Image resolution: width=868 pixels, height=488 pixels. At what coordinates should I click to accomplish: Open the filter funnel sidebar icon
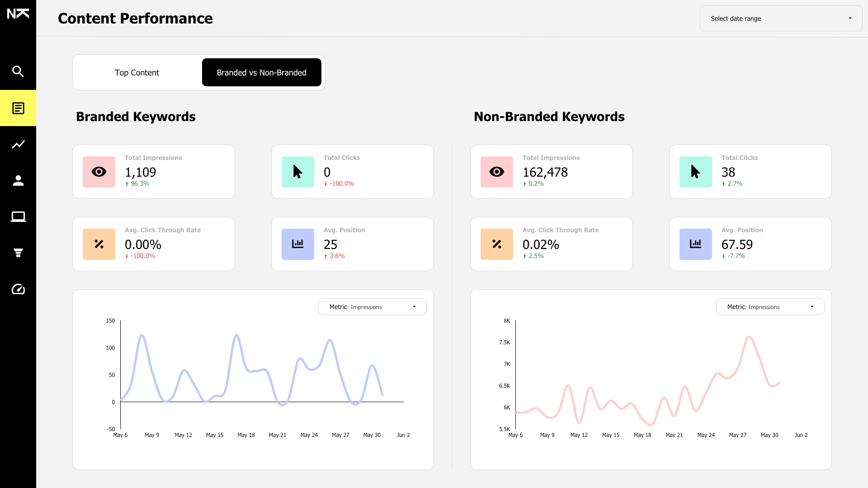pos(18,253)
